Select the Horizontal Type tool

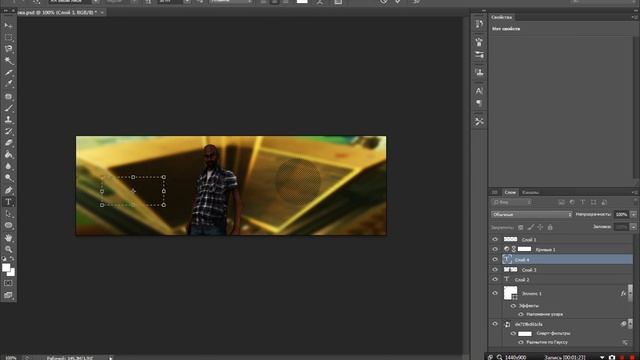click(x=8, y=202)
